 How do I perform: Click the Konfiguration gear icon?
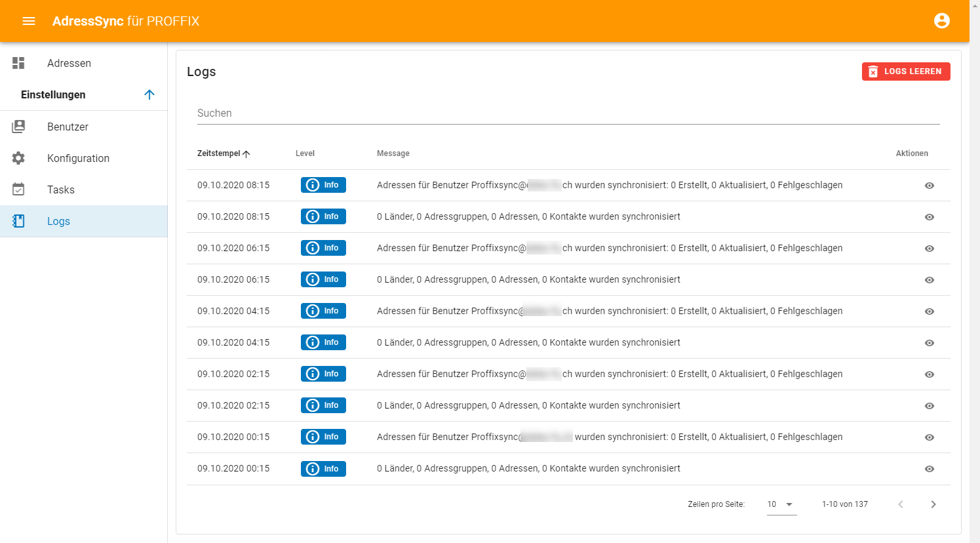(18, 158)
